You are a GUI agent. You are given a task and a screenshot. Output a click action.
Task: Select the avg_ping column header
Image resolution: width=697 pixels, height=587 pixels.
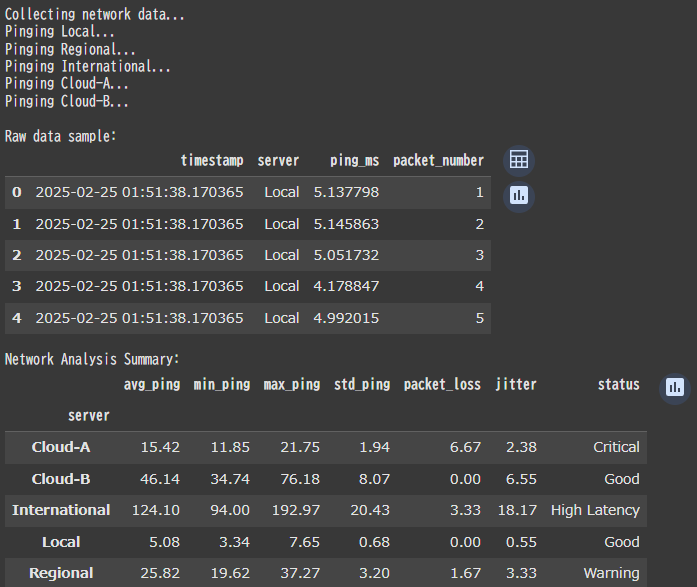click(x=152, y=384)
